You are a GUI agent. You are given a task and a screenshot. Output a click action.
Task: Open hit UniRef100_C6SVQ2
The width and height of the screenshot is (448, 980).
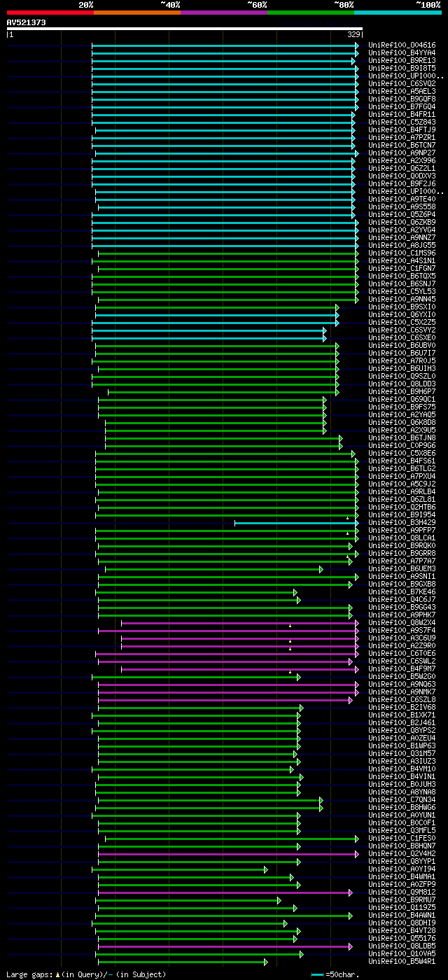(x=402, y=83)
